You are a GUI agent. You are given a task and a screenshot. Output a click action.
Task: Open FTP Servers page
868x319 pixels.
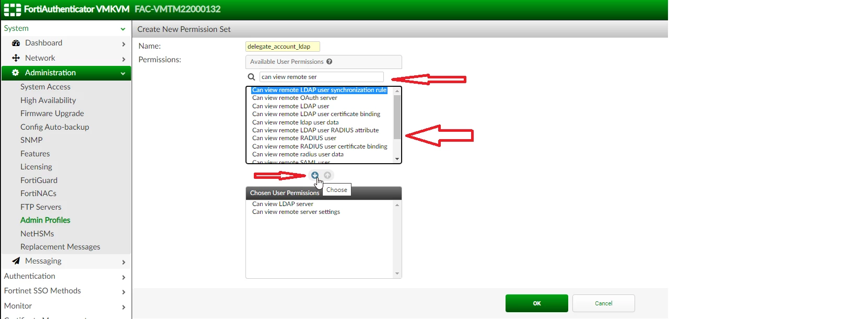pos(41,207)
